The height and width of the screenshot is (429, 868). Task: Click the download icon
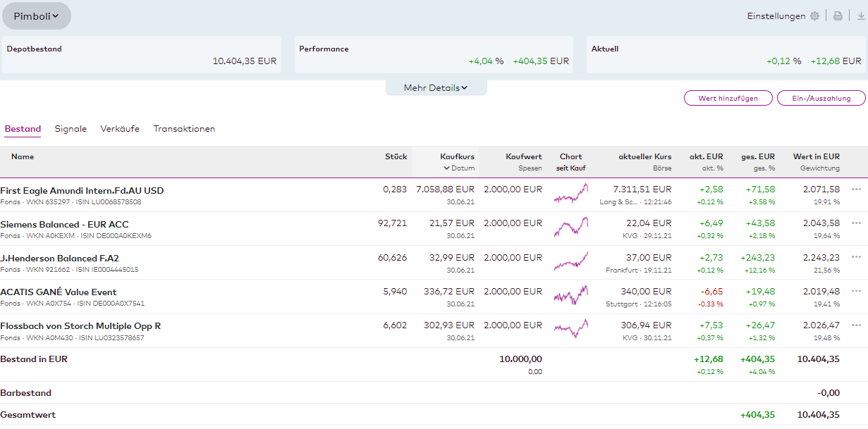861,16
